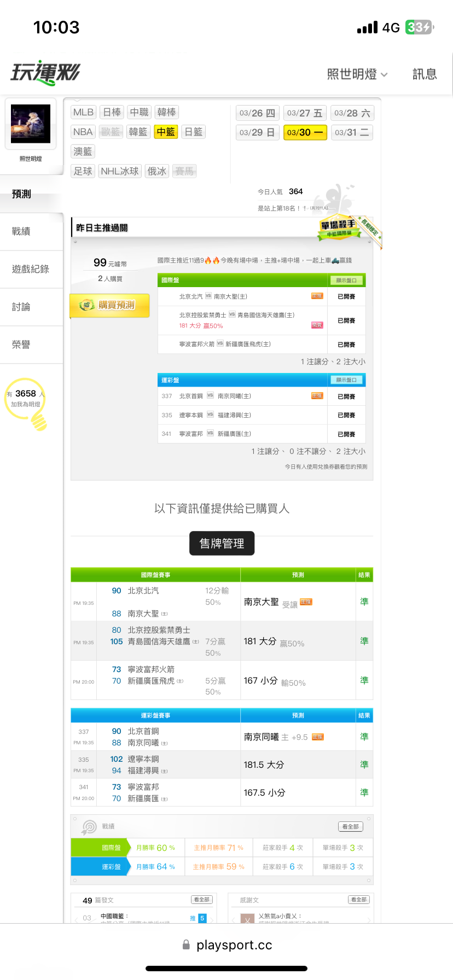The width and height of the screenshot is (453, 980).
Task: Open 訊息 messages
Action: [425, 74]
